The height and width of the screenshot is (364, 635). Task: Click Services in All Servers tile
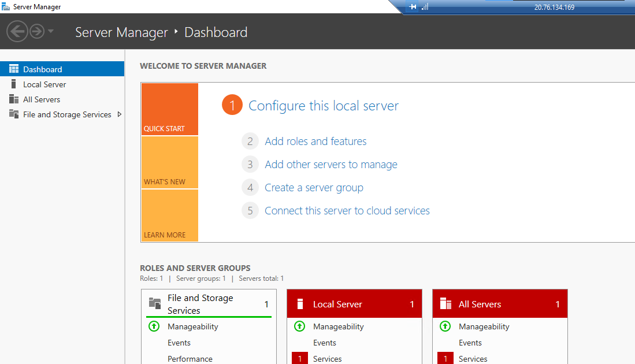(x=473, y=359)
